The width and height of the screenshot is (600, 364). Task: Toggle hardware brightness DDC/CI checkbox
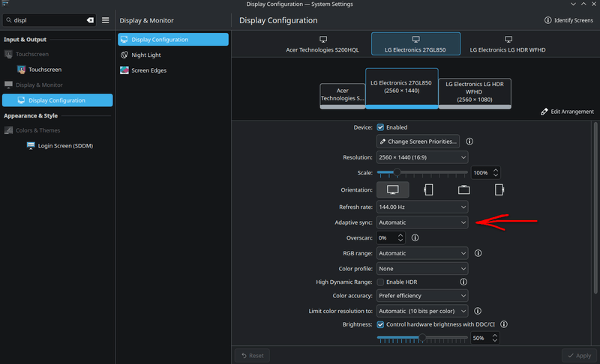[x=380, y=324]
